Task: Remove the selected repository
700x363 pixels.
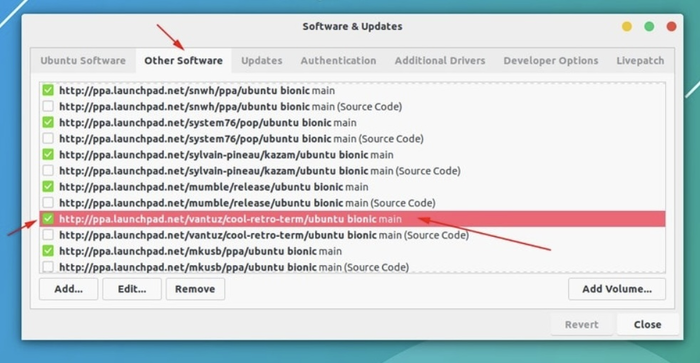Action: click(195, 289)
